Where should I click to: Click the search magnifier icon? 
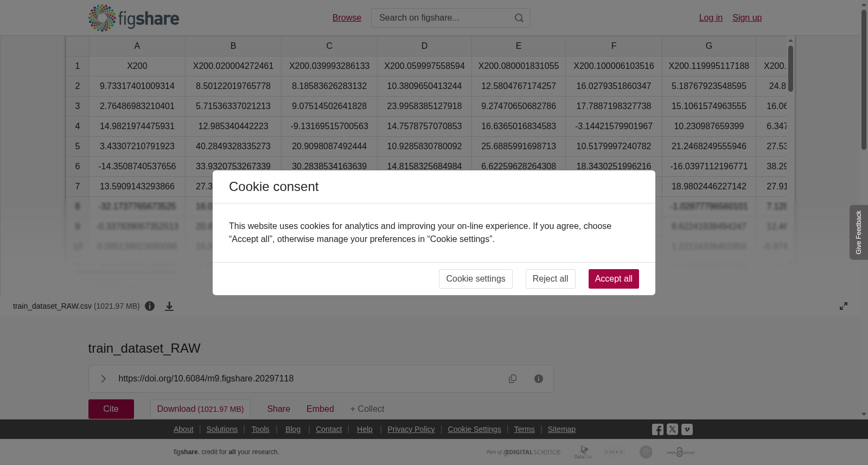point(519,18)
